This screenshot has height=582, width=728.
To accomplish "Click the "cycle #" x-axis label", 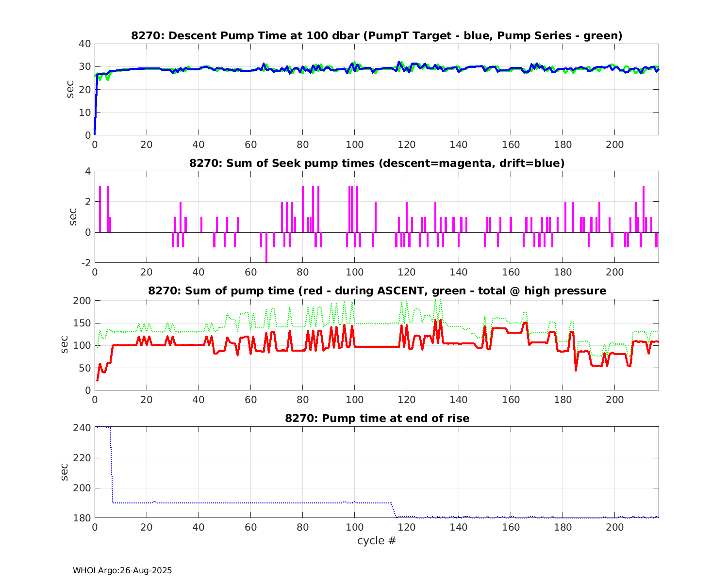I will (377, 540).
